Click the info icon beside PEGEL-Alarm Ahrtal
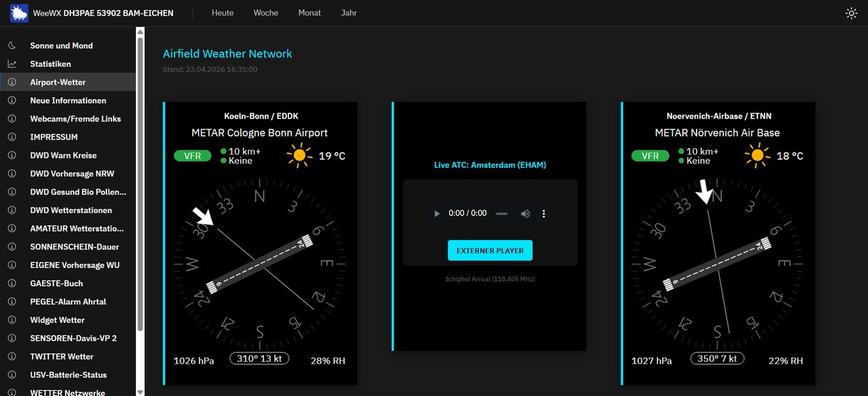 12,301
